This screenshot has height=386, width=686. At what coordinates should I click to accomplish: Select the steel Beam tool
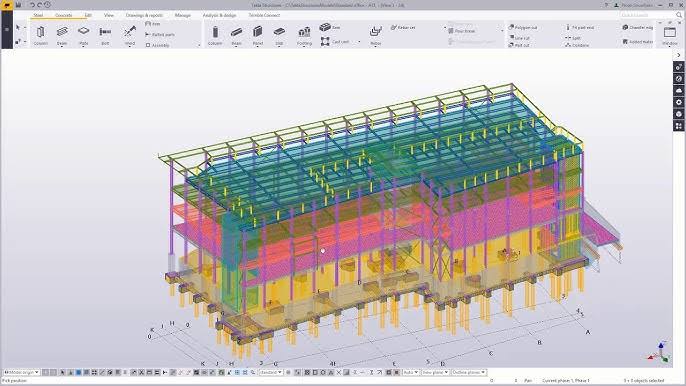[62, 35]
